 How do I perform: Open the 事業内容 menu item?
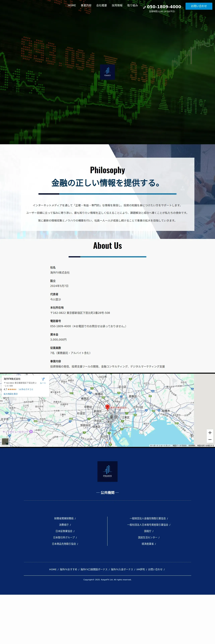86,6
